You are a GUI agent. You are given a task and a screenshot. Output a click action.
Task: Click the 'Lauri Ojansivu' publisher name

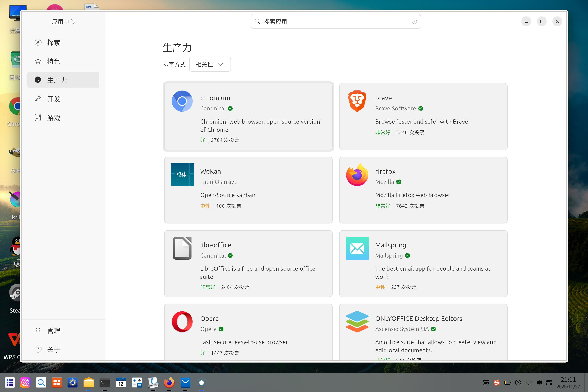click(x=219, y=182)
